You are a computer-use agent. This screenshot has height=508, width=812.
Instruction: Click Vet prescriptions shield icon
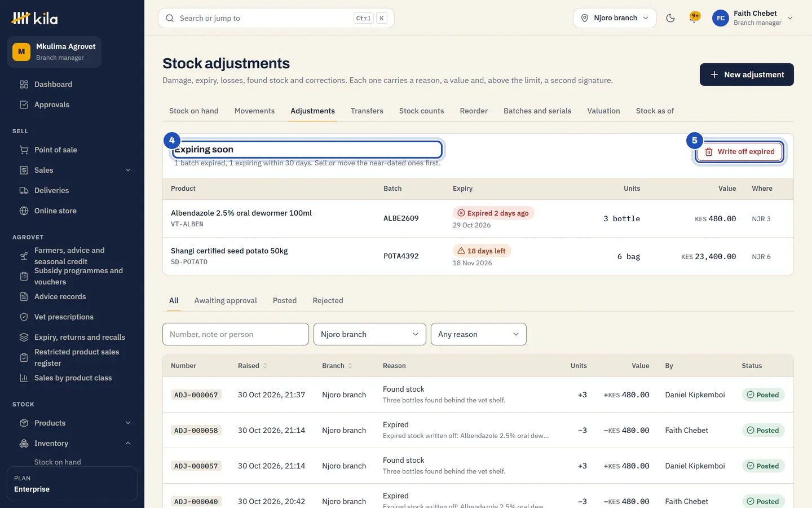(x=24, y=317)
